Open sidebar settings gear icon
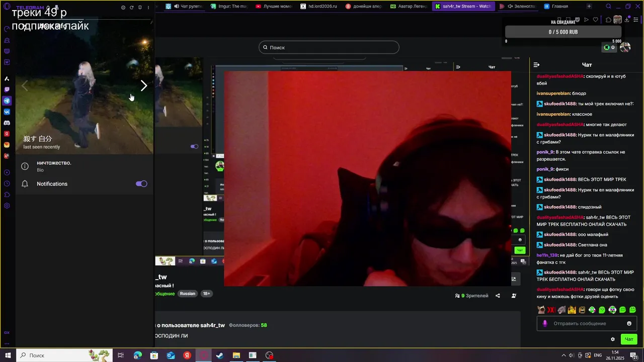 [x=7, y=206]
